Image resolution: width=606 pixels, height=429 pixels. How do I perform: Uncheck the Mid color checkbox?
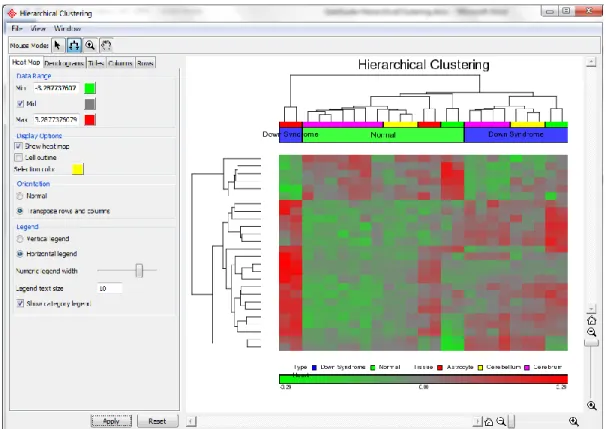point(20,104)
